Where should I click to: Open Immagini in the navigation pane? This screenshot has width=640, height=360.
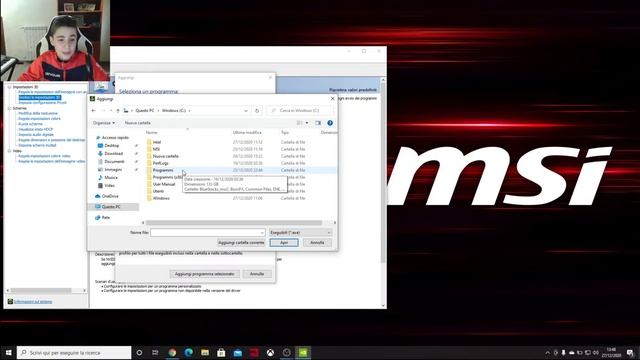(x=113, y=169)
